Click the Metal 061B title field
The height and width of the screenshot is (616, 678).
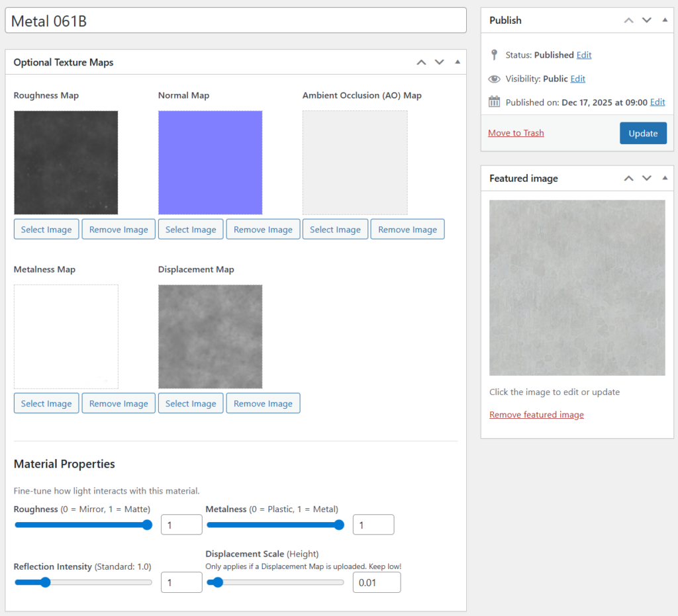(235, 21)
